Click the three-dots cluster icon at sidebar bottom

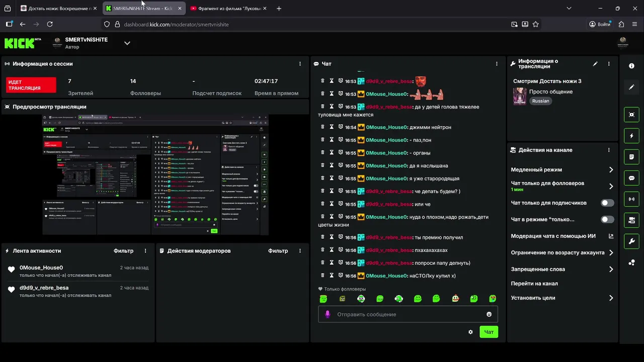point(631,262)
